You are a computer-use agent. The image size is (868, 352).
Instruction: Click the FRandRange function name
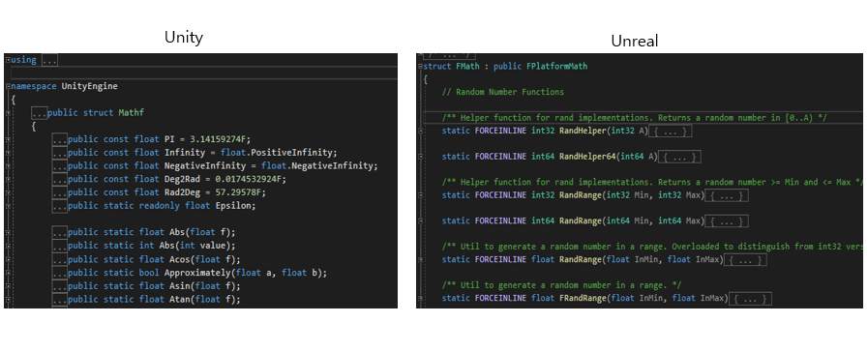(x=583, y=299)
